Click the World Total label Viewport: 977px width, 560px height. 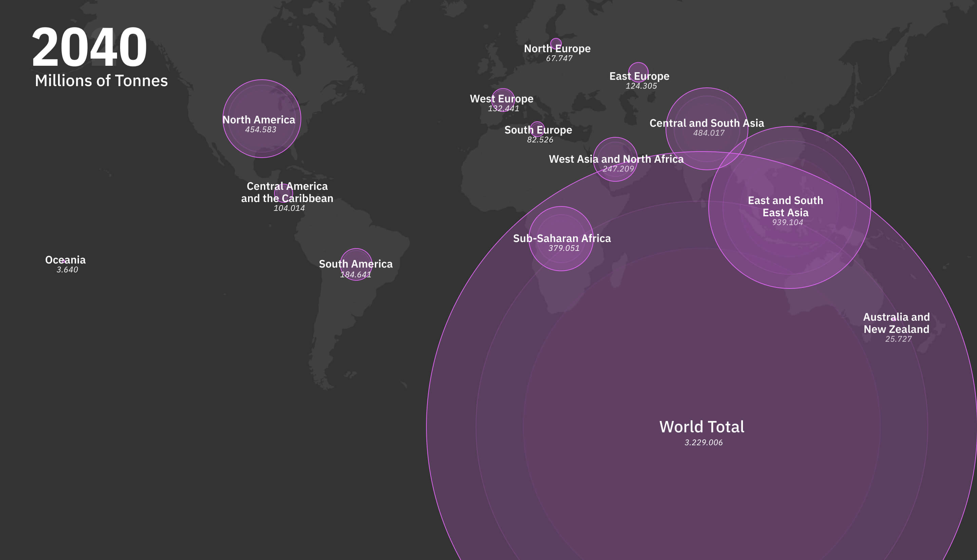(x=702, y=426)
